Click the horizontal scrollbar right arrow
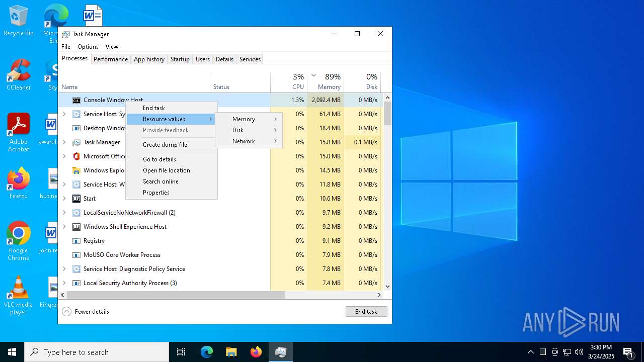This screenshot has width=644, height=362. (379, 295)
